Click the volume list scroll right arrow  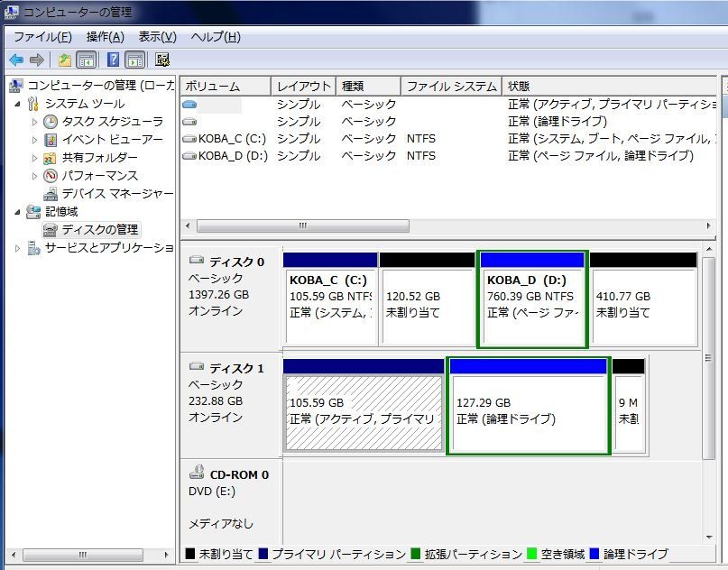[709, 226]
